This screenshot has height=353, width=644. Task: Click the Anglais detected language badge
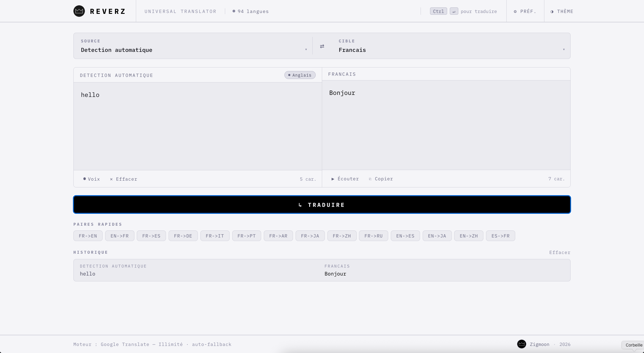coord(300,75)
